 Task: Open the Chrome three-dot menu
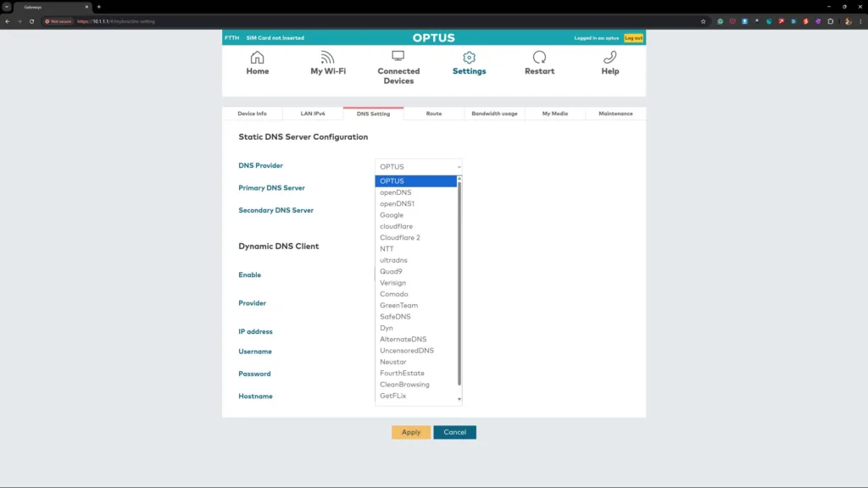pyautogui.click(x=860, y=21)
